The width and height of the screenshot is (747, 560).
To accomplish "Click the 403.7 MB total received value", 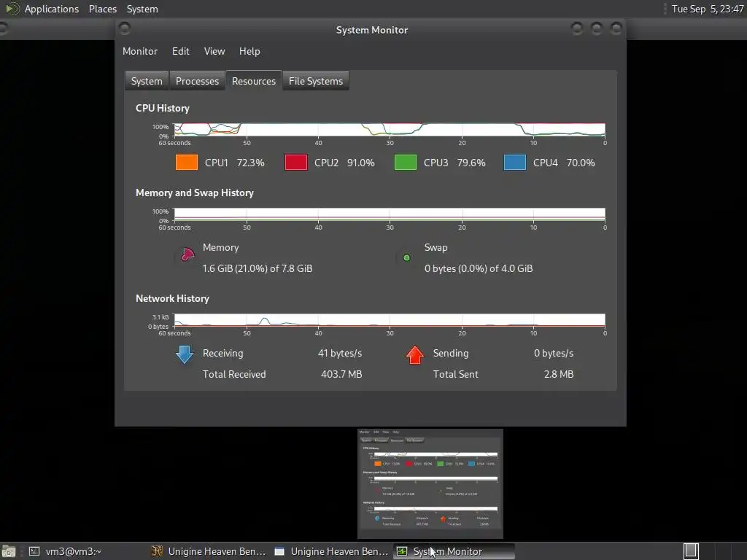I will click(x=341, y=374).
